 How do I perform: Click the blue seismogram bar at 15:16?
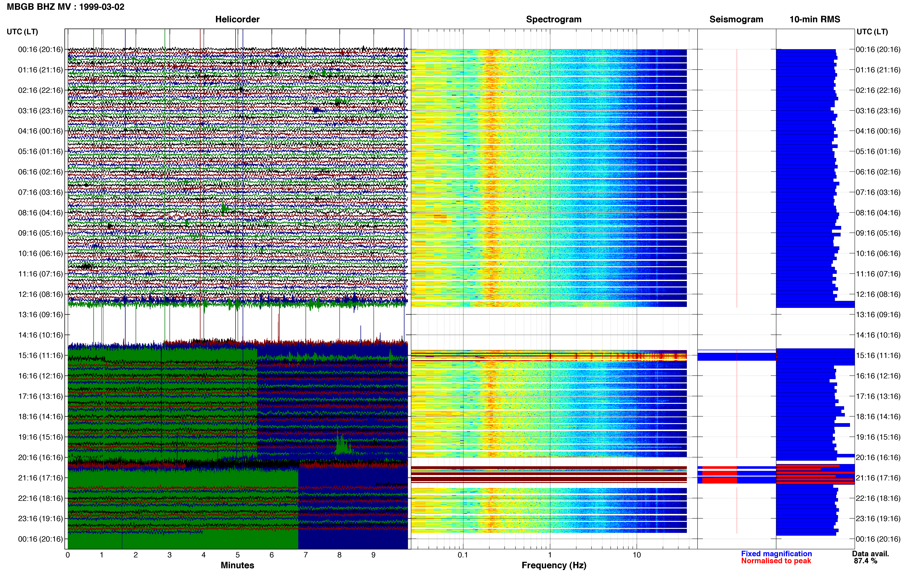coord(737,357)
